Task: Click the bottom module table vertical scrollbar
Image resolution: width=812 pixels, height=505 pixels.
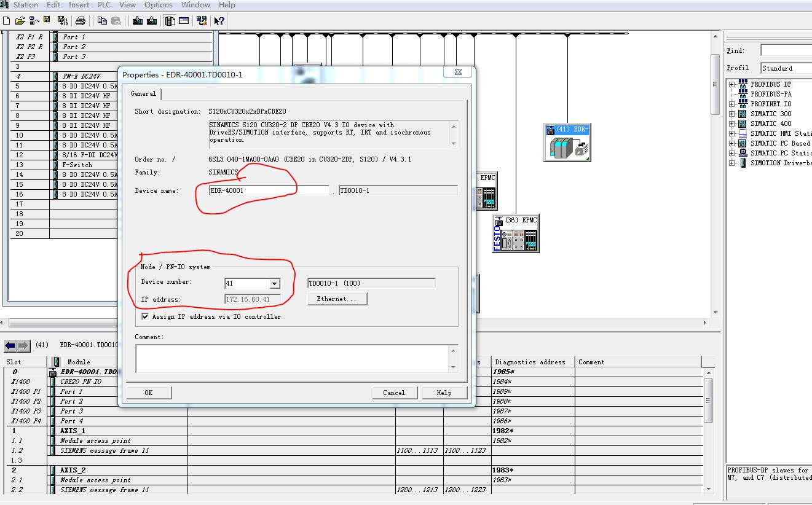Action: [x=709, y=430]
